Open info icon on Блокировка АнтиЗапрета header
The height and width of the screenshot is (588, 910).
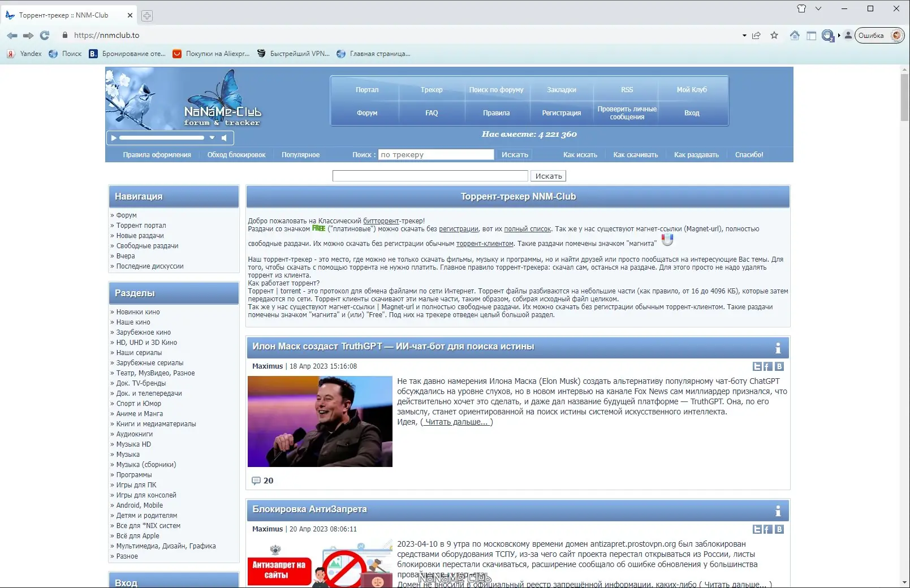tap(778, 511)
